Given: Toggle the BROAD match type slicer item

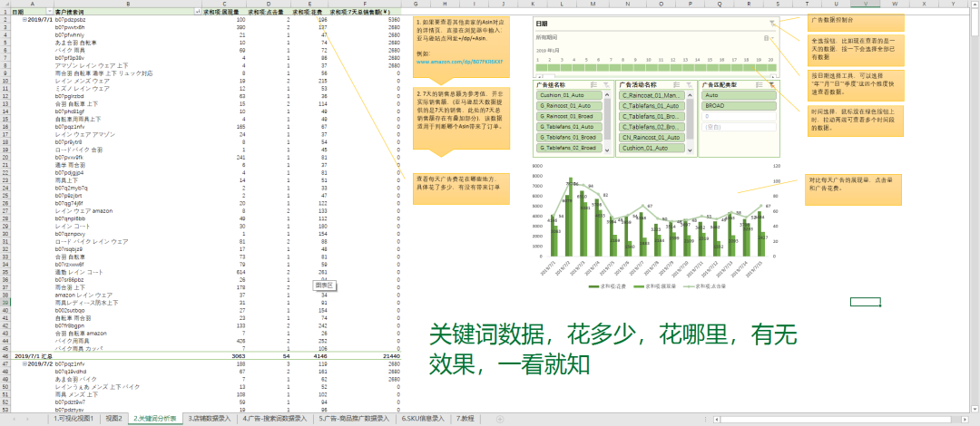Looking at the screenshot, I should [x=737, y=105].
